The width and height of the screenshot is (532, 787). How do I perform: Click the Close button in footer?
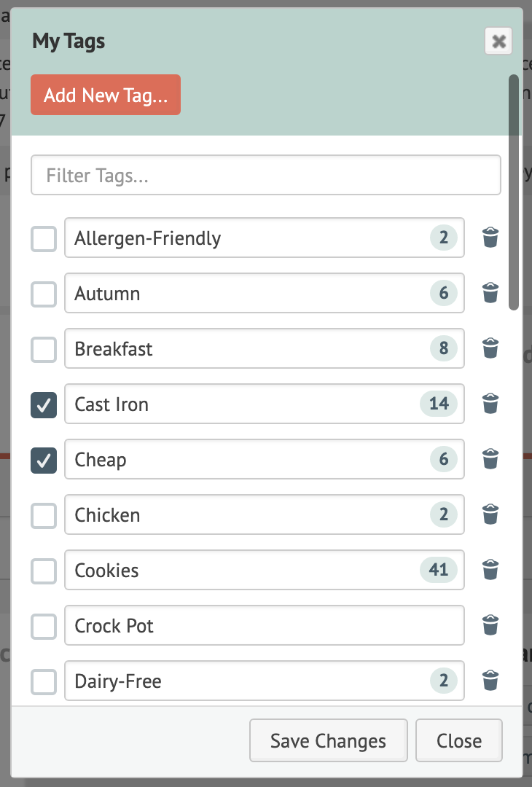[x=458, y=740]
